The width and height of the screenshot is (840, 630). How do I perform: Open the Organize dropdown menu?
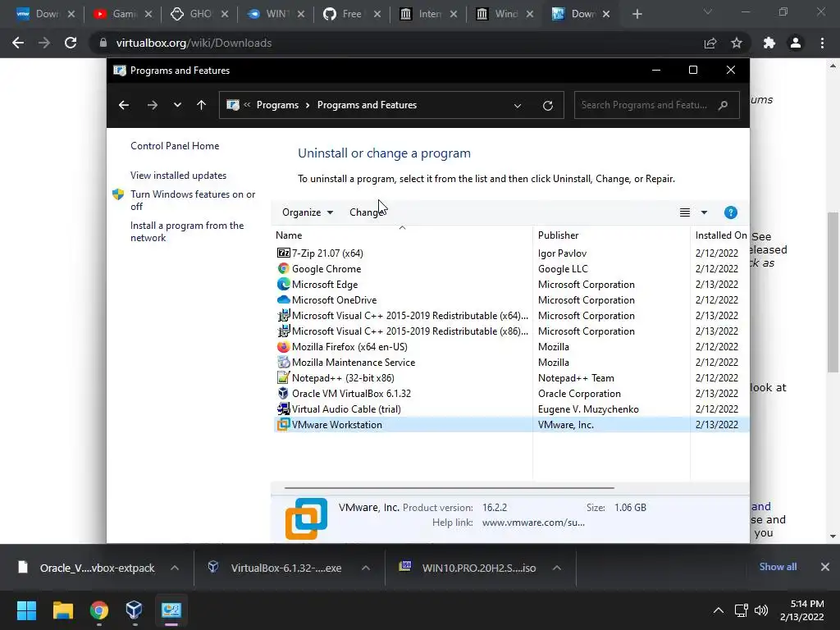[308, 212]
